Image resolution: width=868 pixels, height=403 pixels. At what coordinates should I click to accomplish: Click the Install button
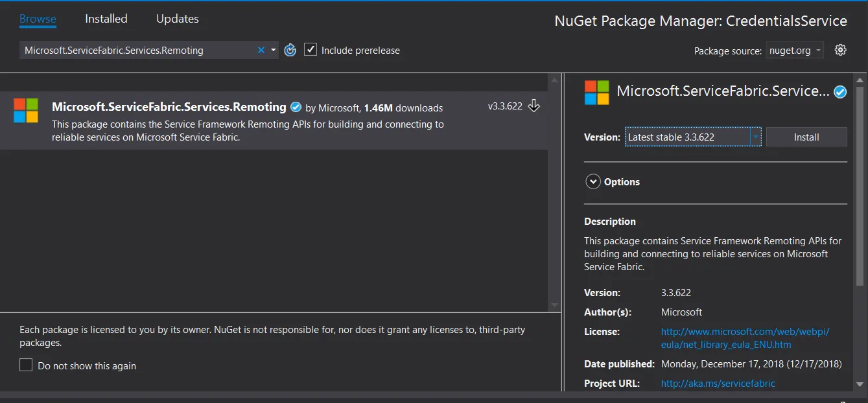pos(806,137)
